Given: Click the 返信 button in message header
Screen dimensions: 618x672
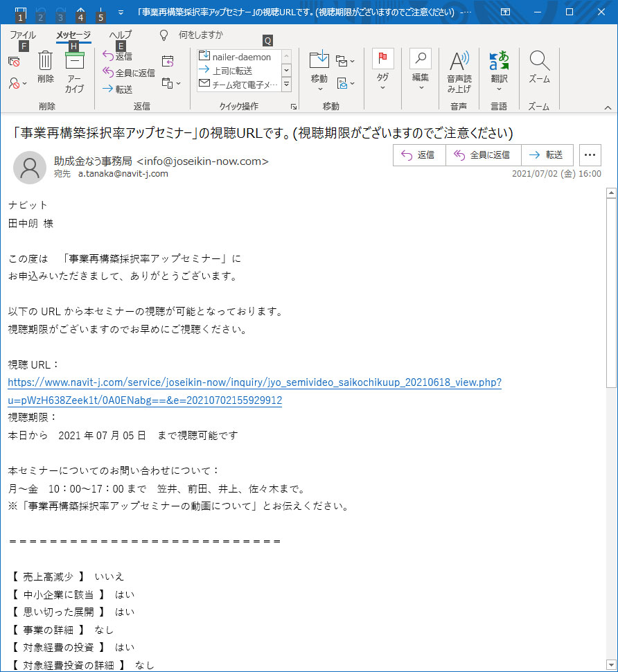Looking at the screenshot, I should 419,155.
